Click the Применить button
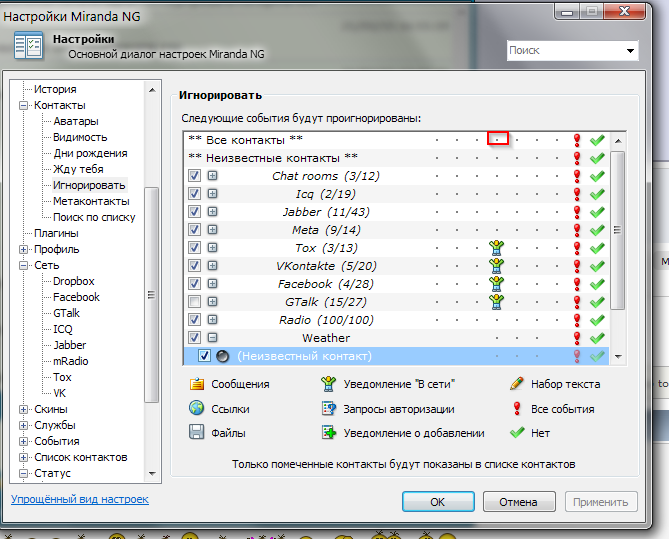Image resolution: width=669 pixels, height=539 pixels. pyautogui.click(x=601, y=501)
